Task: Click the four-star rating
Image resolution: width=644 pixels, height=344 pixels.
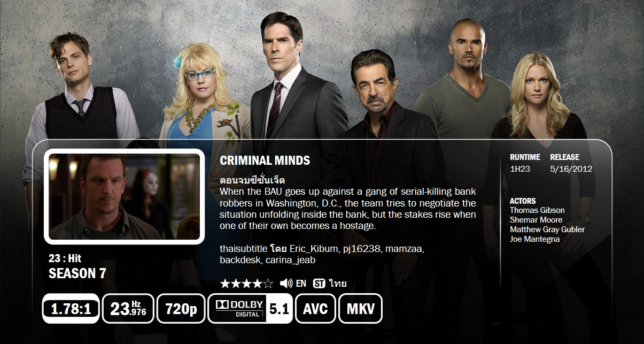Action: point(246,284)
